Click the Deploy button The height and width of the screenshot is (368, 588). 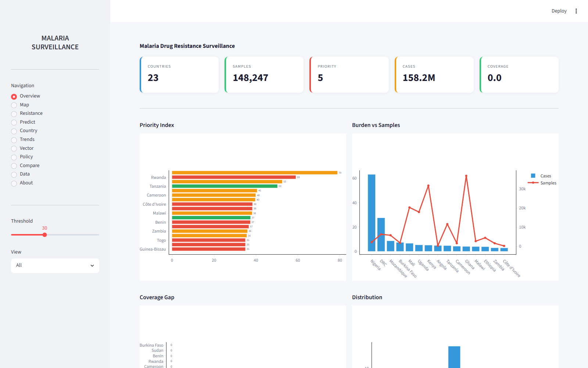click(x=559, y=11)
